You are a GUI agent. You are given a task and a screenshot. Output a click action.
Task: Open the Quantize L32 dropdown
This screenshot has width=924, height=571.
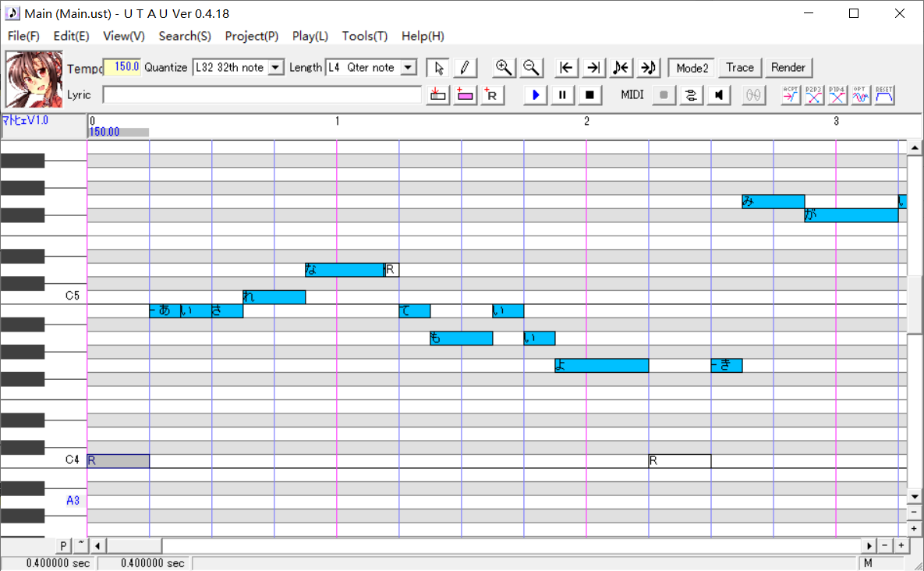(x=275, y=68)
